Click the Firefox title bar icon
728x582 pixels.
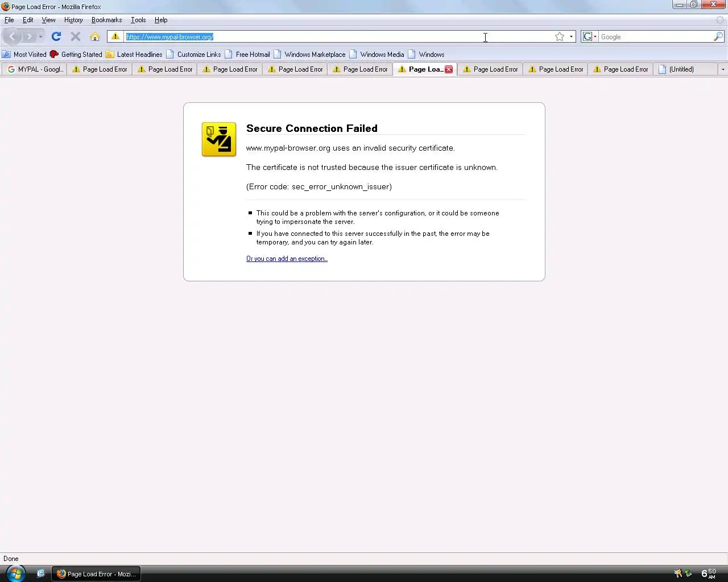(6, 7)
